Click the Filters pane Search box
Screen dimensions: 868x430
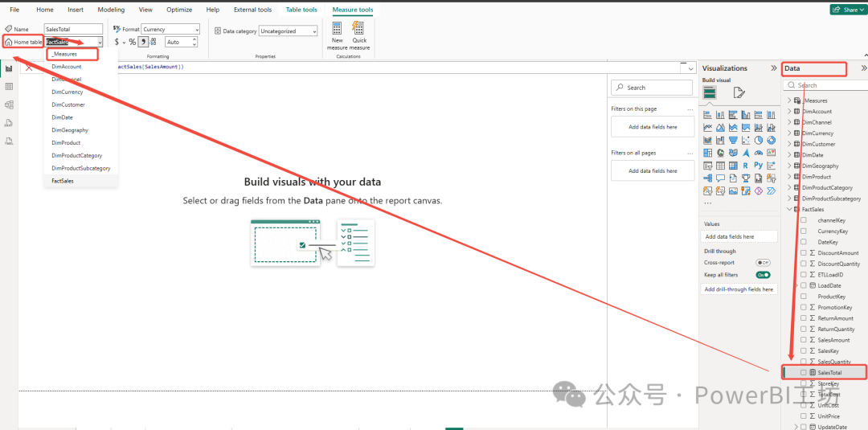(652, 88)
